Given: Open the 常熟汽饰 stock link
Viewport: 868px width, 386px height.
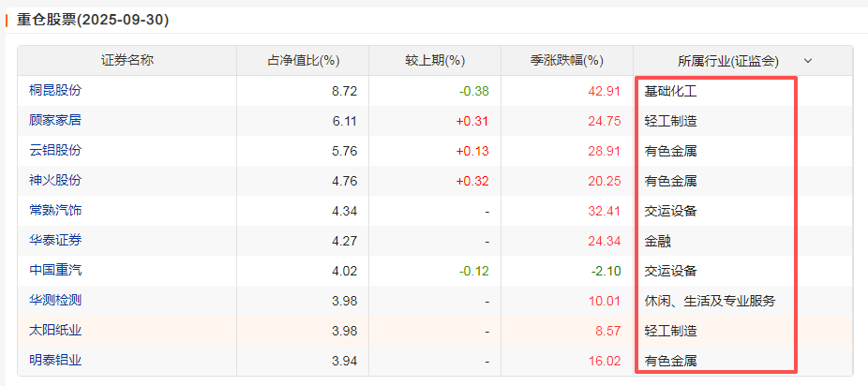Looking at the screenshot, I should click(55, 210).
